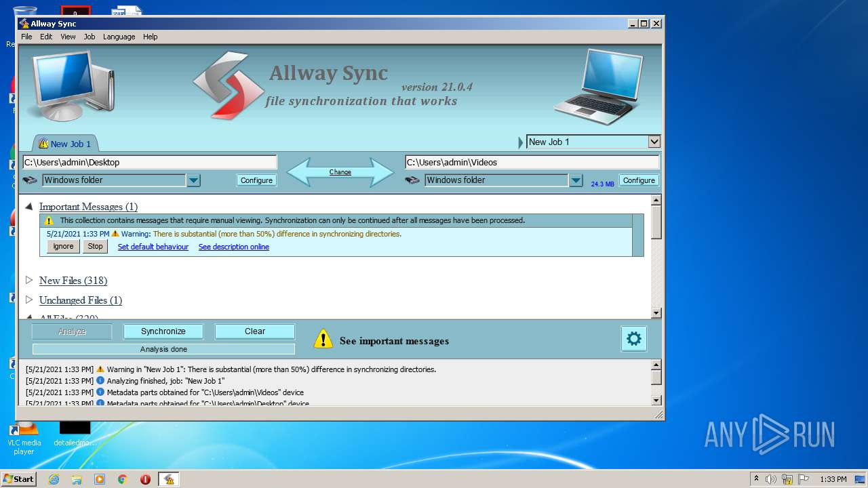The image size is (868, 488).
Task: Click Configure for the Desktop folder
Action: click(256, 180)
